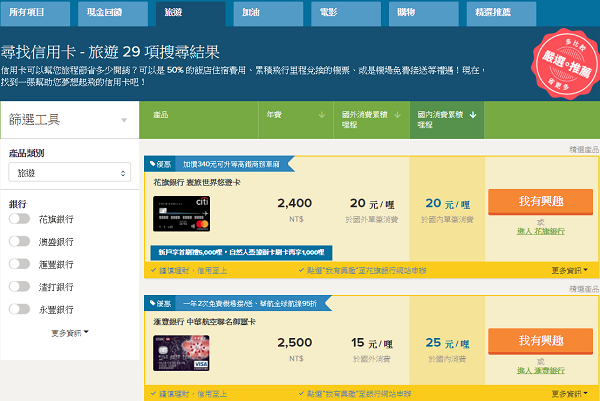Viewport: 600px width, 401px height.
Task: Open the 產品類別 旅遊 dropdown
Action: (x=70, y=173)
